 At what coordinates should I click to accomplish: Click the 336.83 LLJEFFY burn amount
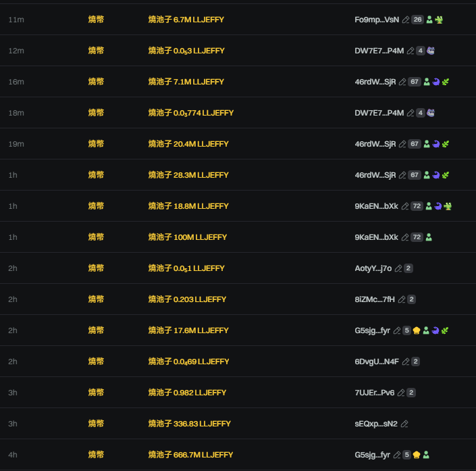[x=189, y=424]
